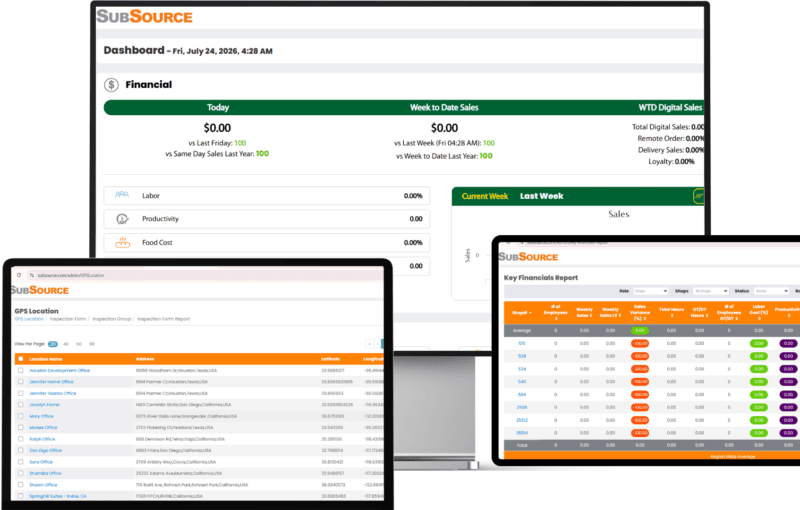Sort by OT/DT Hours column header
Image resolution: width=800 pixels, height=510 pixels.
699,313
